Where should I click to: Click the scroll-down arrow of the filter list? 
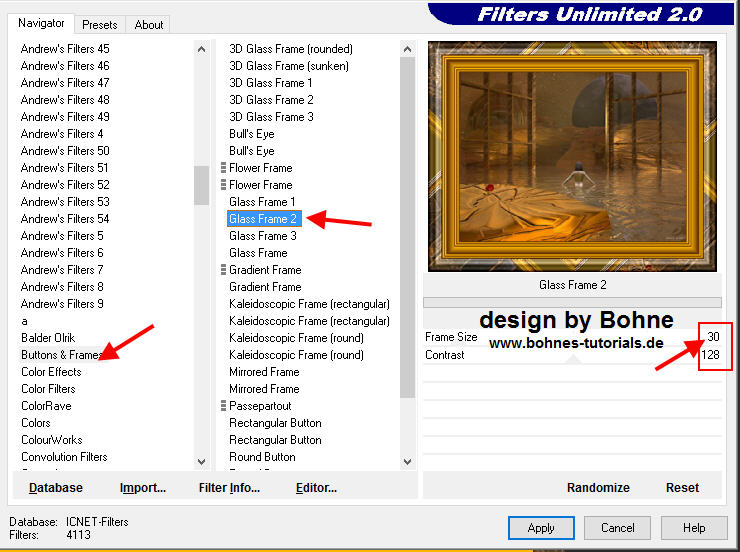407,461
